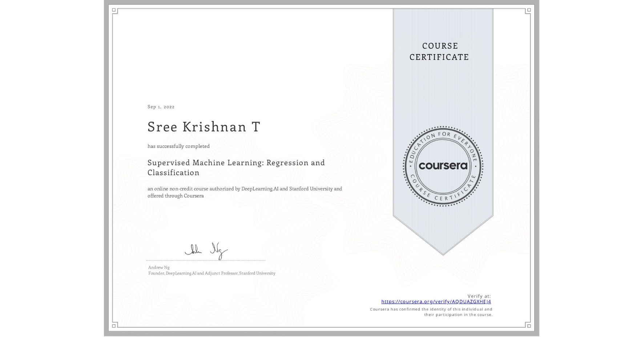Select the has successfully completed text

[178, 146]
